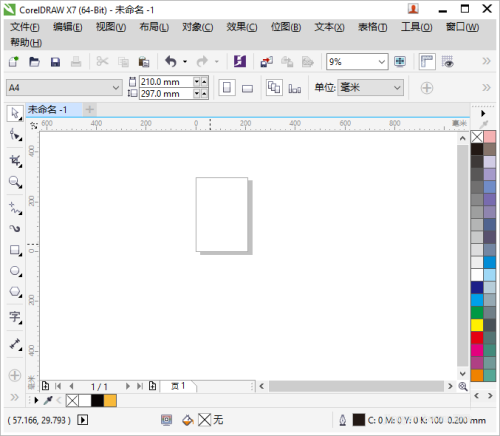Select the Artistic Media tool
Screen dimensions: 500x436
[15, 229]
